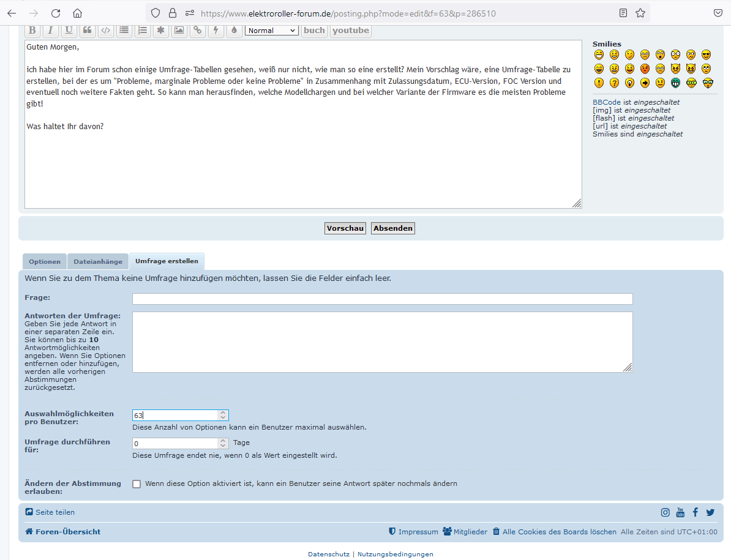731x560 pixels.
Task: Insert code tags using the code icon
Action: coord(106,31)
